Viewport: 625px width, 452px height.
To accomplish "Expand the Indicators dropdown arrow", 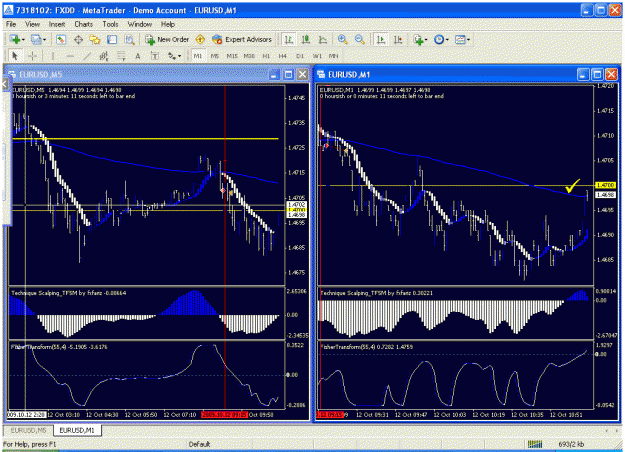I will tap(426, 40).
